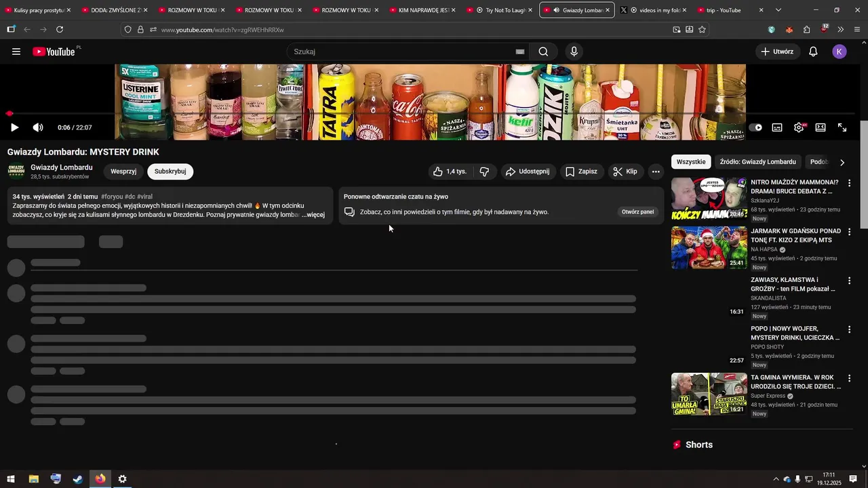
Task: Open the live chat replay with Otwórz panel
Action: tap(637, 212)
